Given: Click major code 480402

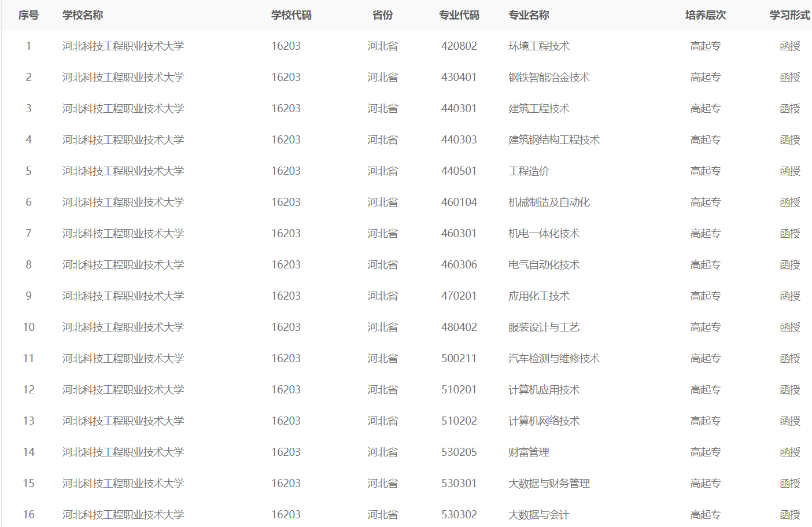Looking at the screenshot, I should (x=459, y=327).
